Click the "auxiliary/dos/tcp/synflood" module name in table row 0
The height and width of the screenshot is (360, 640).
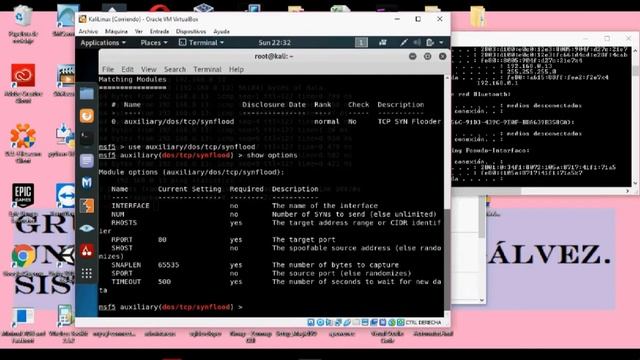coord(179,122)
